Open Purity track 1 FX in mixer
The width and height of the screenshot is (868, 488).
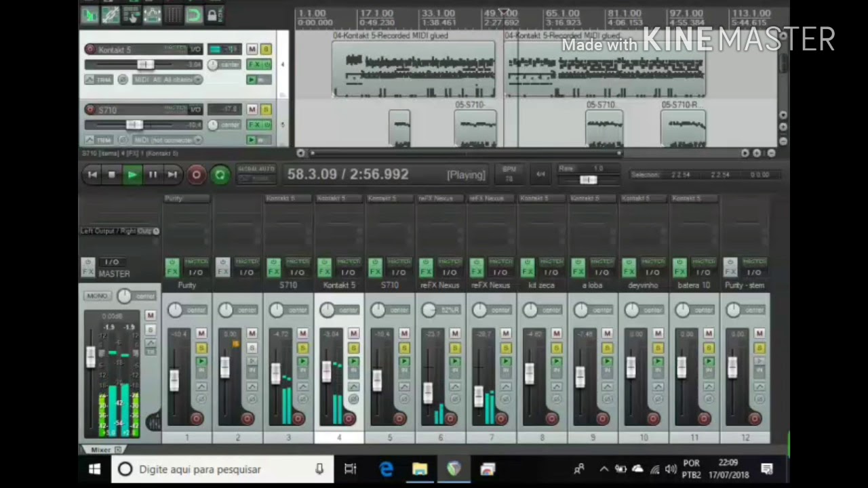[x=172, y=268]
